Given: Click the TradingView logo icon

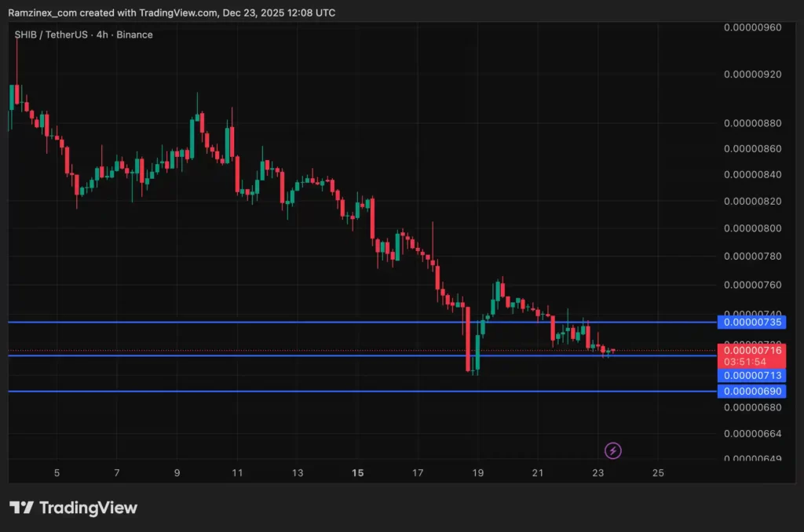Looking at the screenshot, I should click(x=21, y=508).
